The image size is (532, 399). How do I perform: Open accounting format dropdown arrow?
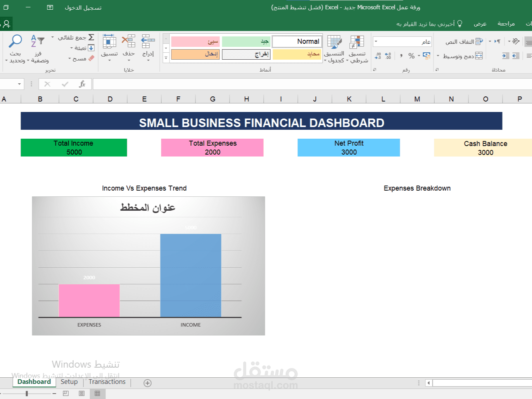(x=419, y=56)
